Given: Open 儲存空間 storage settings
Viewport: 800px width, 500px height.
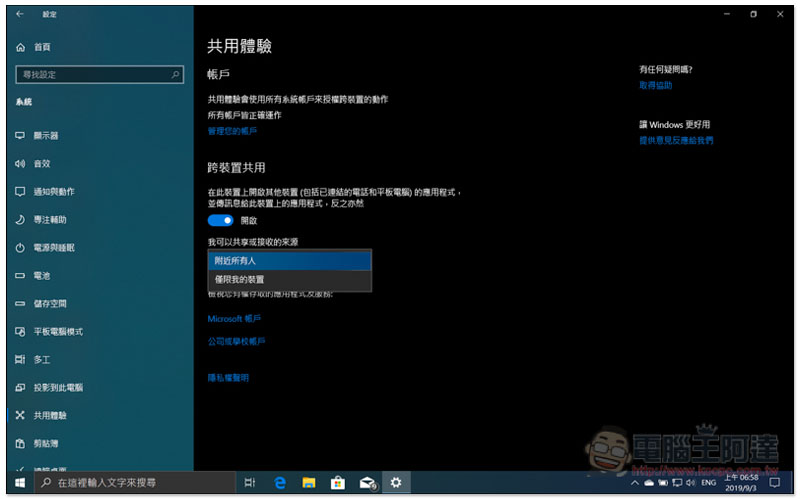Looking at the screenshot, I should coord(49,303).
